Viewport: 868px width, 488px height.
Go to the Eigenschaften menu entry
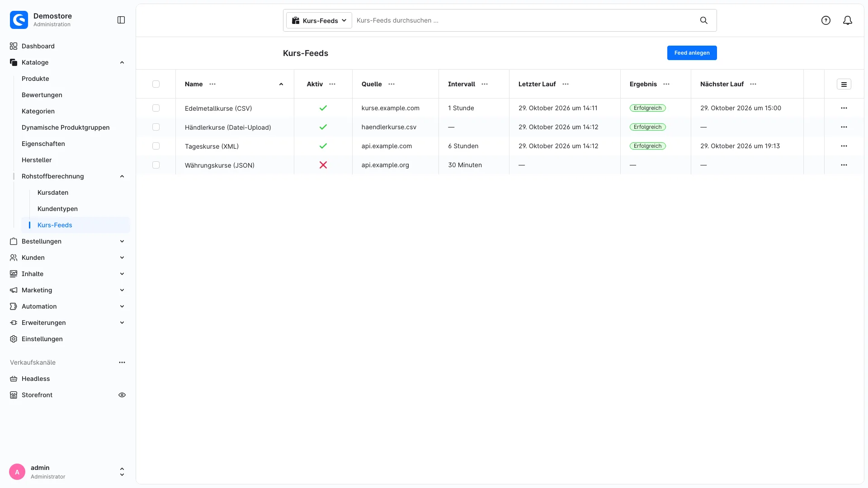43,144
